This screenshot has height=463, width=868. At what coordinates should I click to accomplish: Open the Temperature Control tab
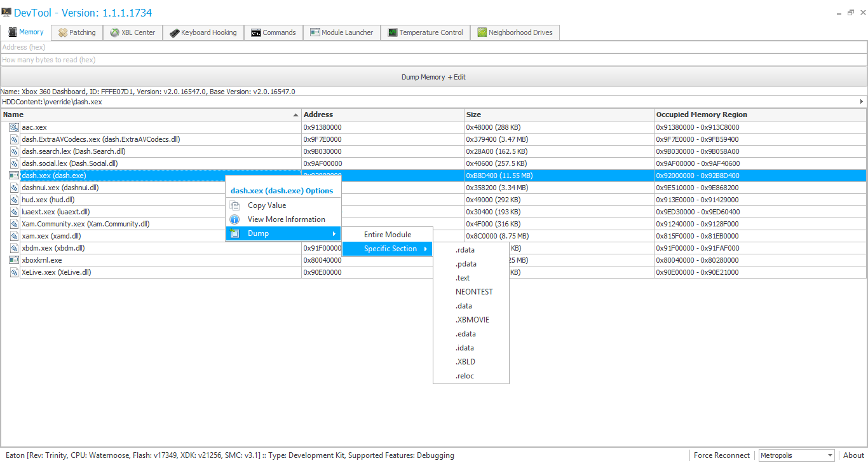click(x=426, y=32)
